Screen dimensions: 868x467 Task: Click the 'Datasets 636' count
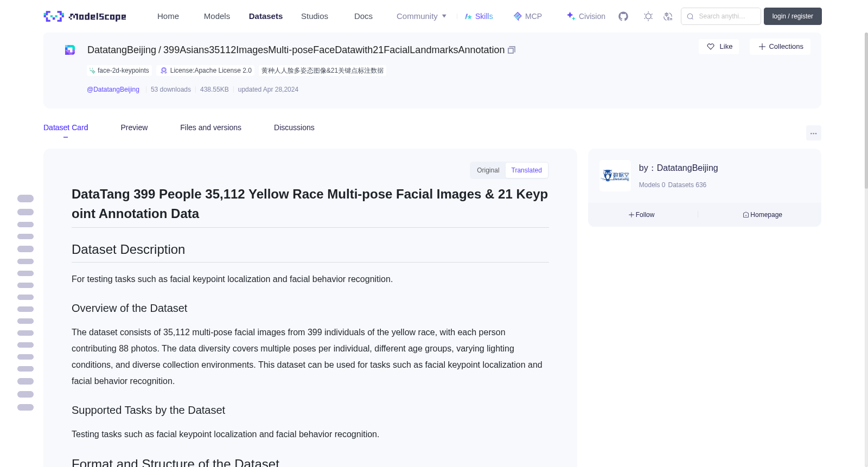point(687,185)
